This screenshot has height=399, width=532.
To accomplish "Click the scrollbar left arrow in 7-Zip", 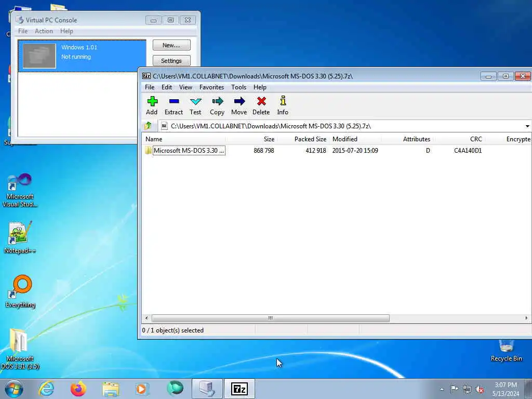I will coord(147,318).
